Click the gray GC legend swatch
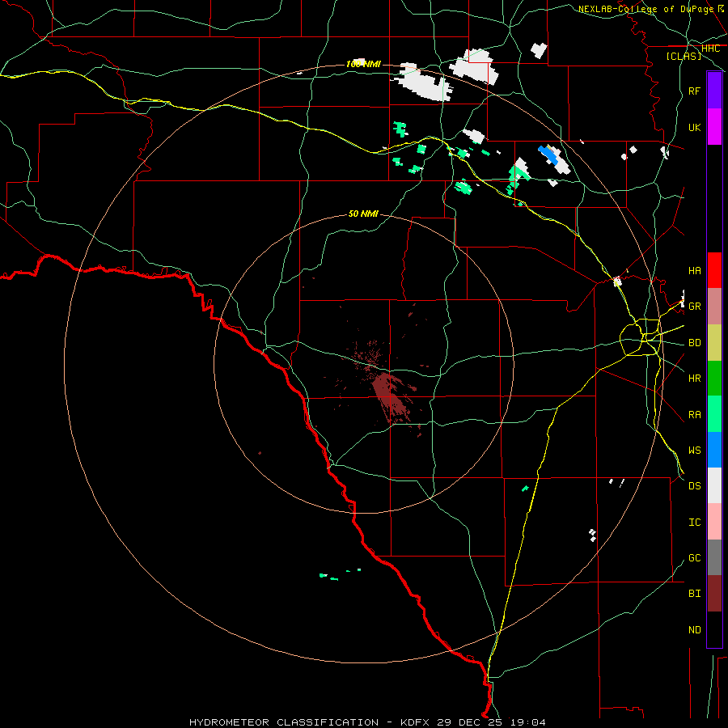Viewport: 728px width, 728px height. (714, 557)
